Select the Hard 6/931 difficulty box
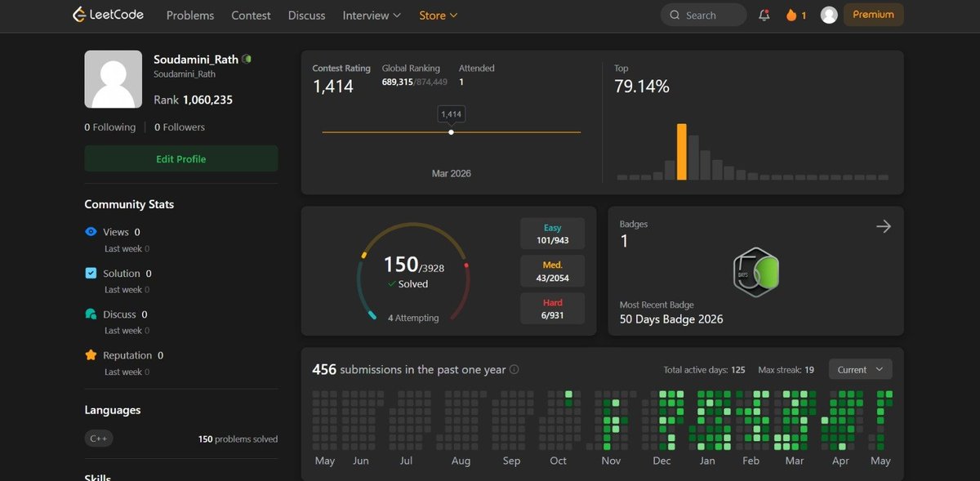 tap(553, 308)
